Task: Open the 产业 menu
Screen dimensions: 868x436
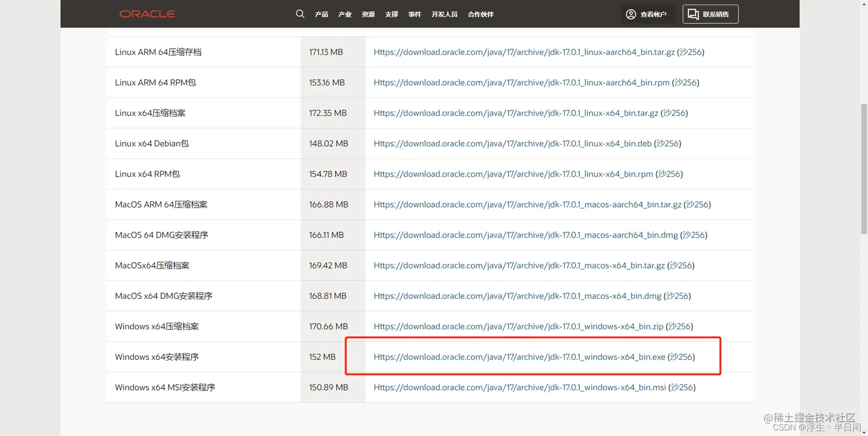Action: [x=345, y=14]
